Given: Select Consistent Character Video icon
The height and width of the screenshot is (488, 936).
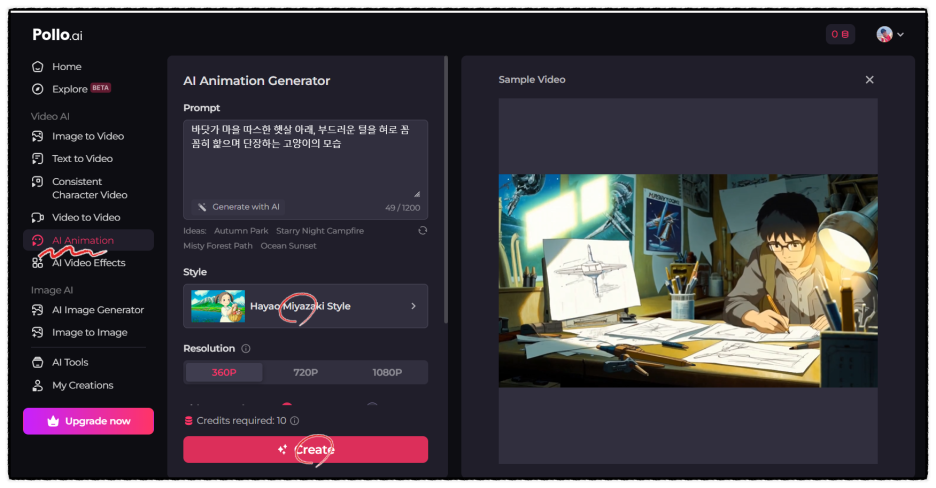Looking at the screenshot, I should tap(38, 181).
